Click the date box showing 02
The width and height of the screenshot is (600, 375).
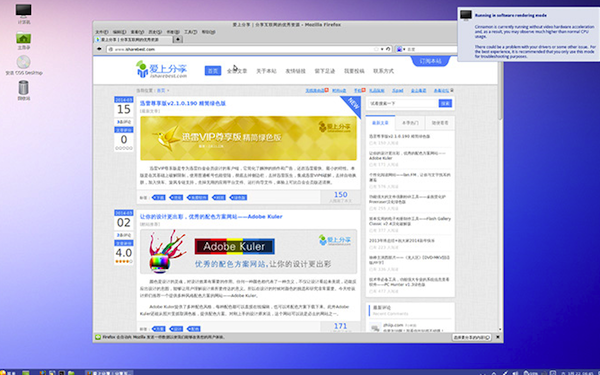tap(124, 220)
